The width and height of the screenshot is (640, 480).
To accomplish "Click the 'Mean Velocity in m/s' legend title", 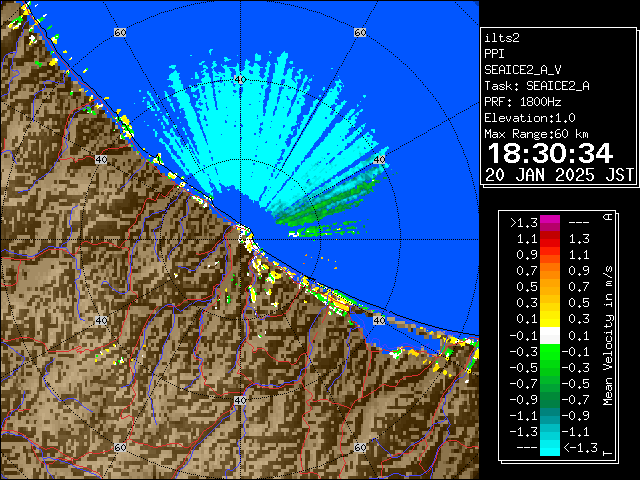I will tap(608, 336).
